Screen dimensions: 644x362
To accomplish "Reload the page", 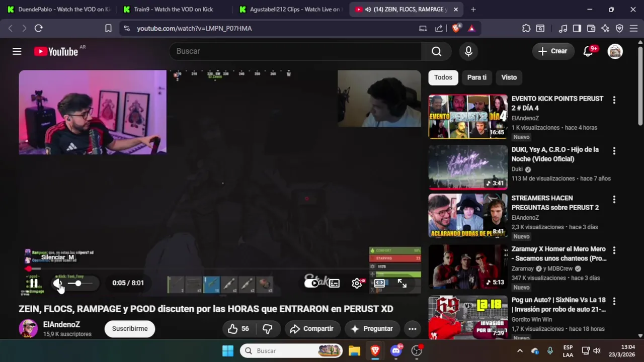I will coord(38,28).
